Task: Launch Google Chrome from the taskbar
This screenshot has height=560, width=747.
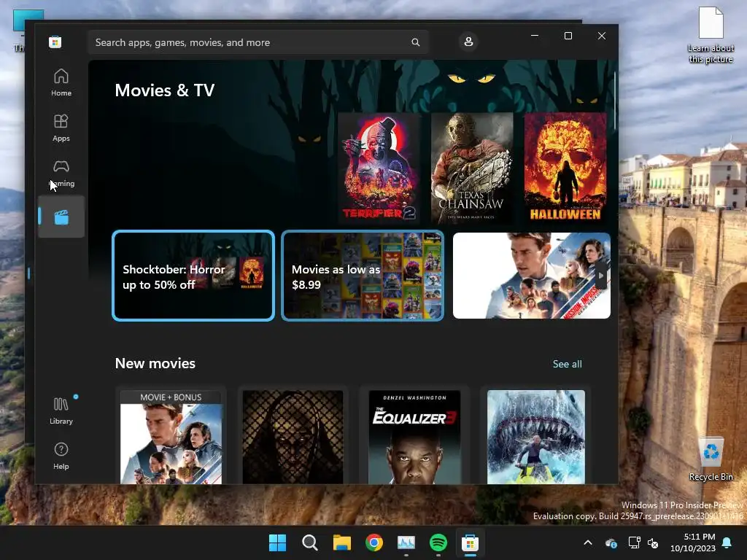Action: (x=374, y=542)
